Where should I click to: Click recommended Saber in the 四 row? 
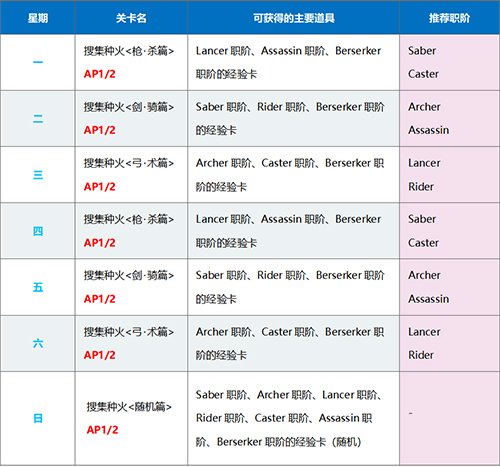pyautogui.click(x=422, y=219)
